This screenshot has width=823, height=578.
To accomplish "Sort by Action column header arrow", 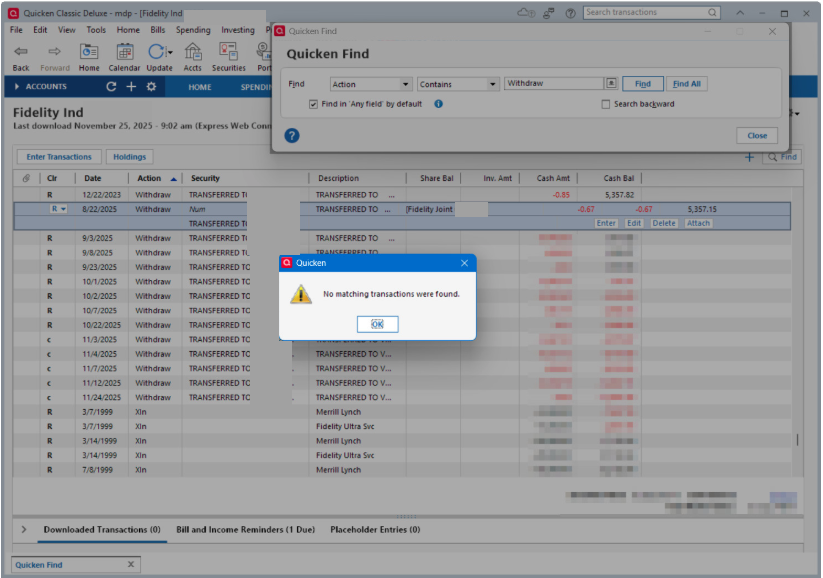I will [x=173, y=178].
